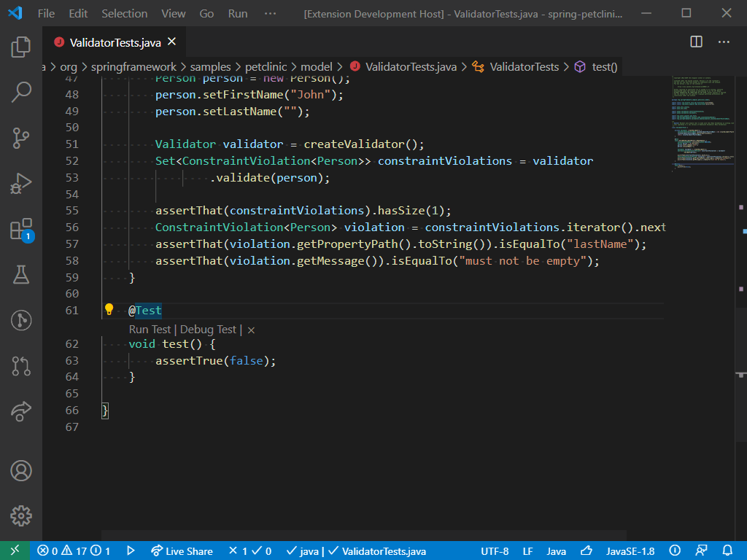Click Live Share in status bar
The image size is (747, 560).
point(182,551)
